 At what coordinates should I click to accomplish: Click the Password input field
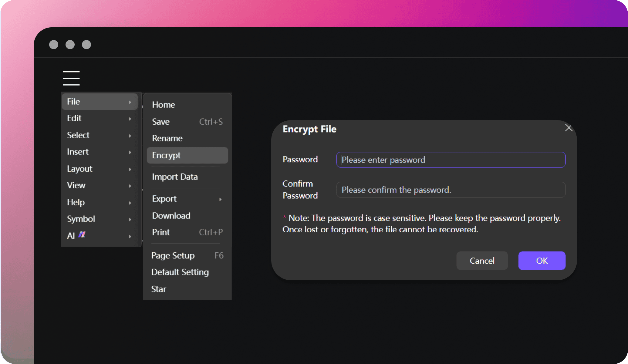click(451, 160)
